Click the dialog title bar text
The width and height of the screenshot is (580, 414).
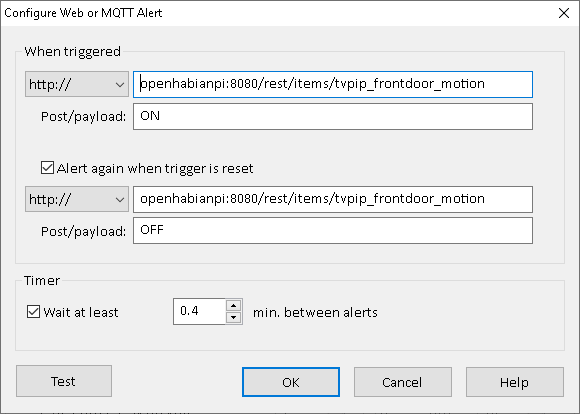(x=83, y=13)
